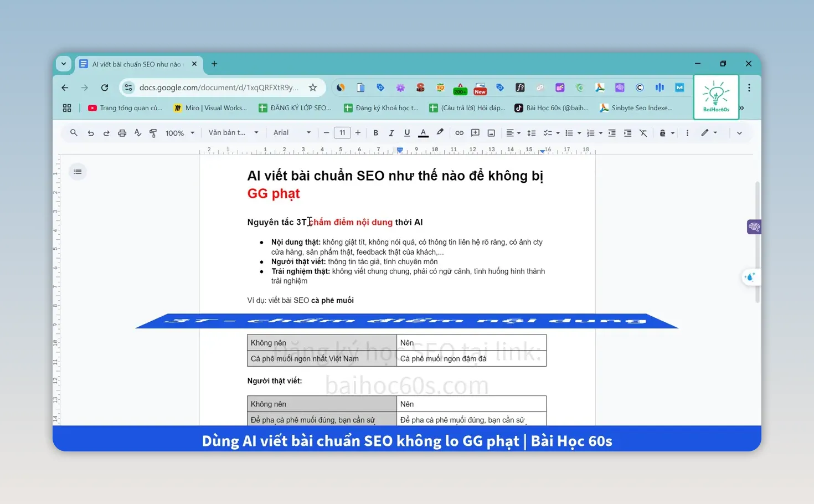The height and width of the screenshot is (504, 814).
Task: Click the 'SEO' red badge extension icon
Action: [420, 88]
